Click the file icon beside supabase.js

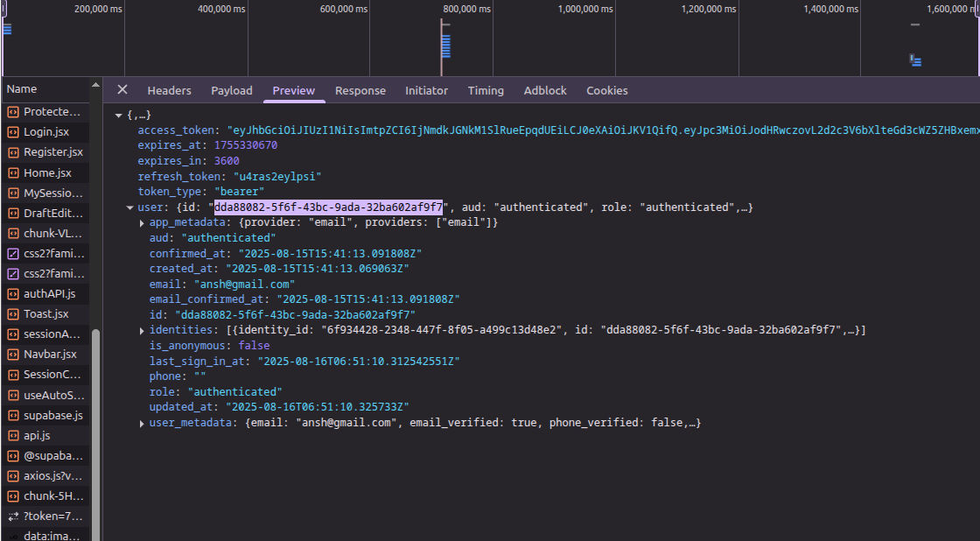point(12,415)
